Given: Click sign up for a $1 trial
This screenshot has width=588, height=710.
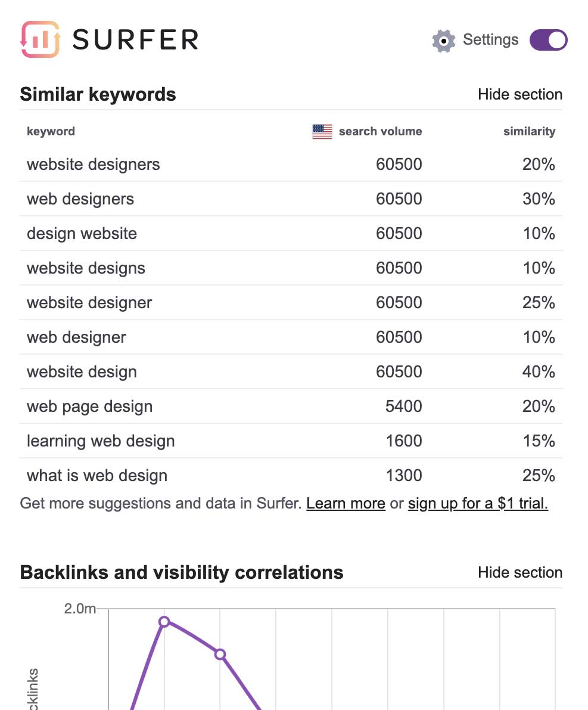Looking at the screenshot, I should (x=478, y=504).
